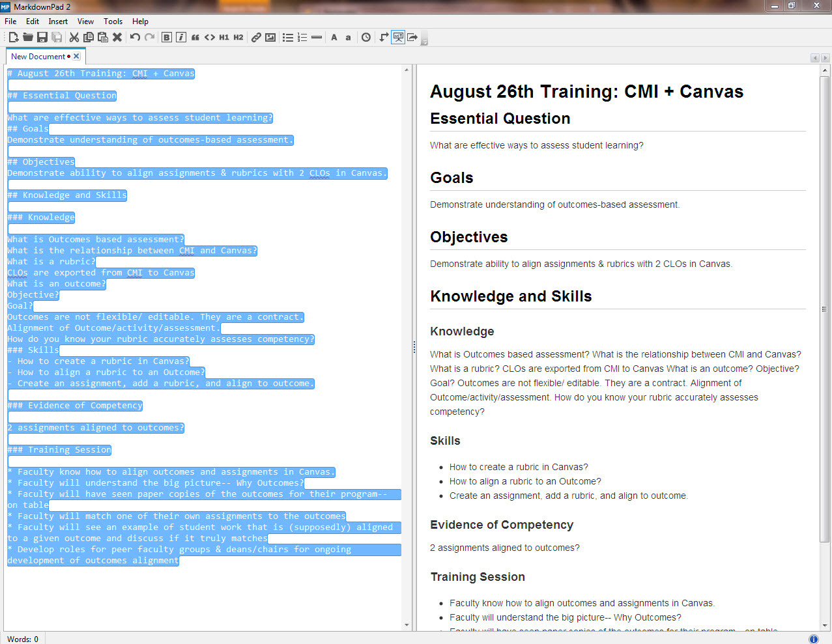
Task: Insert a horizontal rule
Action: tap(317, 37)
